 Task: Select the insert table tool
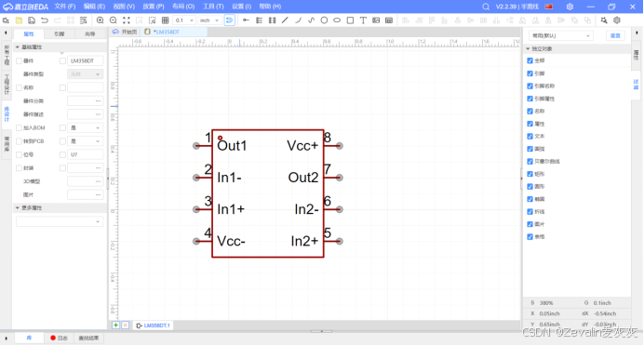(x=389, y=20)
